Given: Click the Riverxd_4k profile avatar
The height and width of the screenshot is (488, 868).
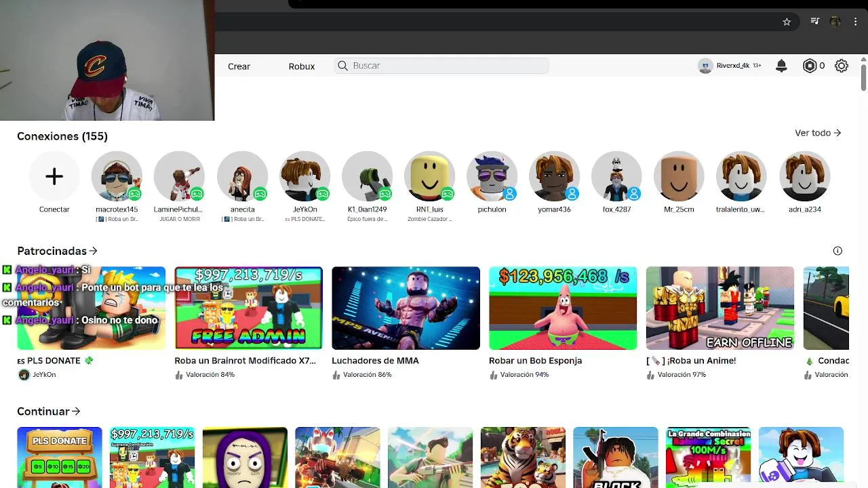Looking at the screenshot, I should point(705,66).
